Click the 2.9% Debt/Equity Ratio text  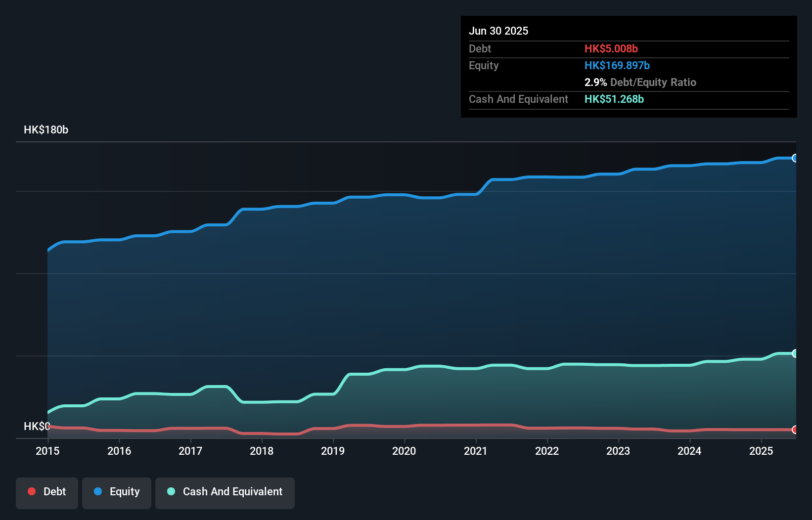click(x=640, y=82)
